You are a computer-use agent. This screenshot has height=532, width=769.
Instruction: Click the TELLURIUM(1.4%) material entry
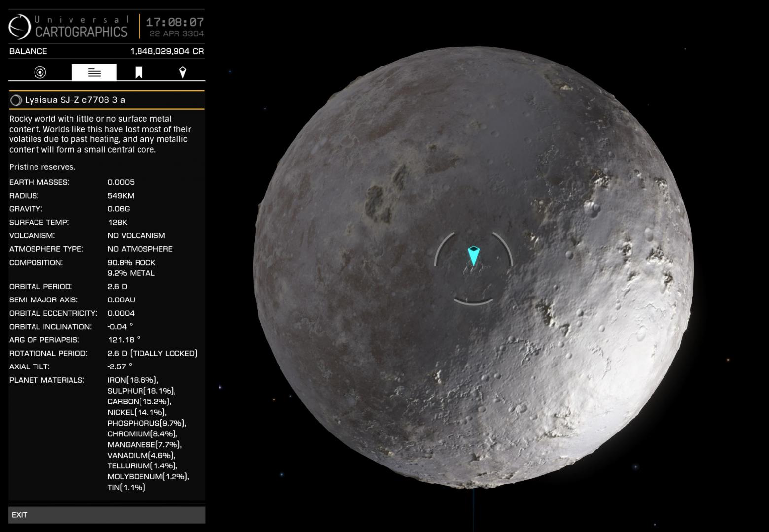142,466
